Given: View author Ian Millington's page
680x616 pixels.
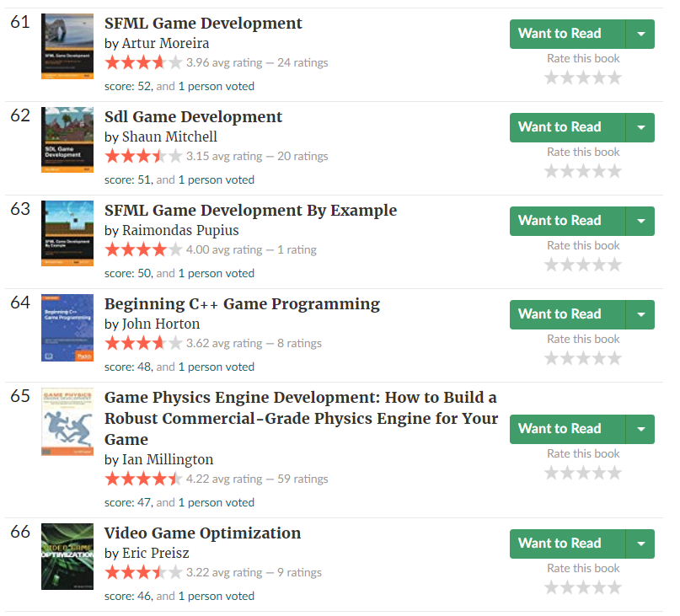Looking at the screenshot, I should point(168,459).
